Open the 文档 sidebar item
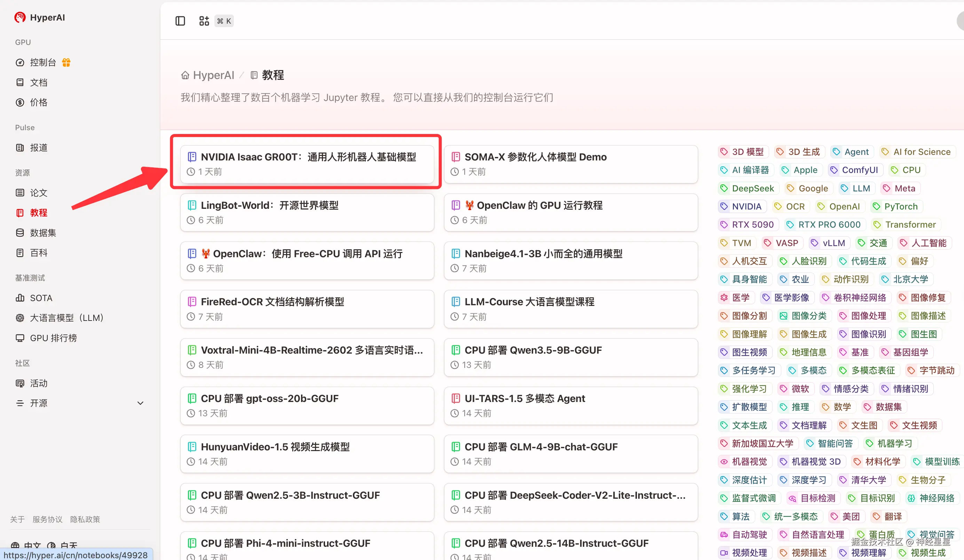Screen dimensions: 964x560 (39, 82)
